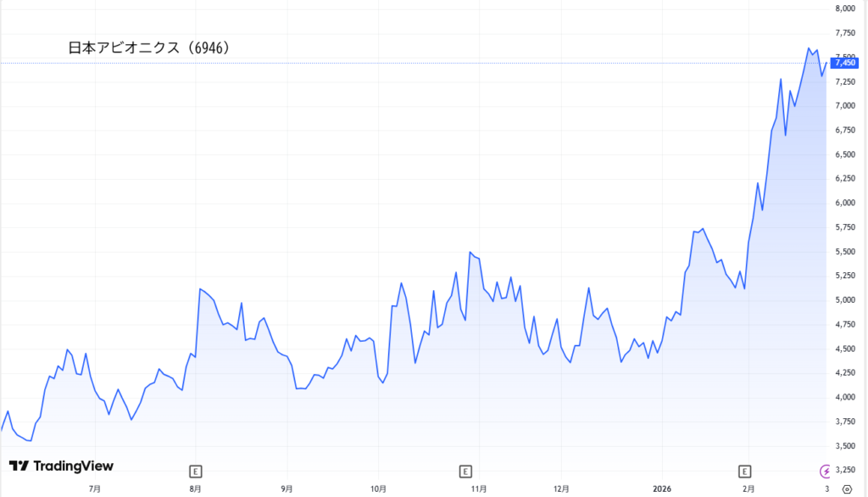Click the 6,000 price scale label
Screen dimensions: 868x497
845,204
